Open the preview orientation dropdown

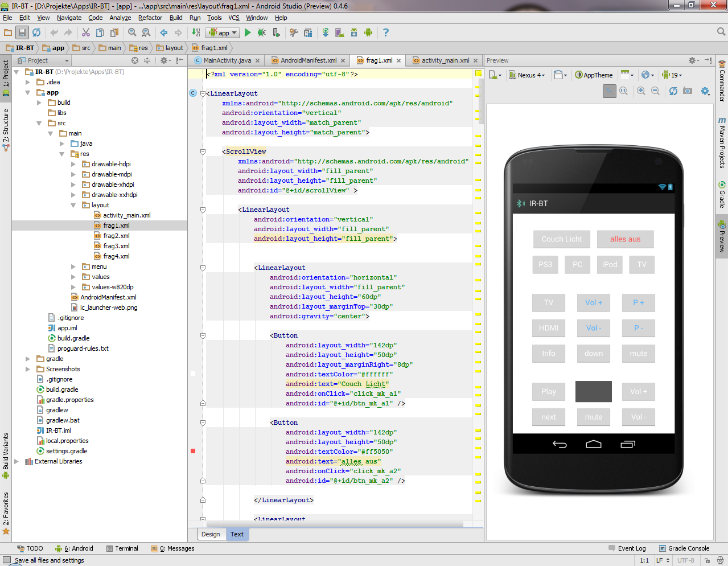(560, 75)
